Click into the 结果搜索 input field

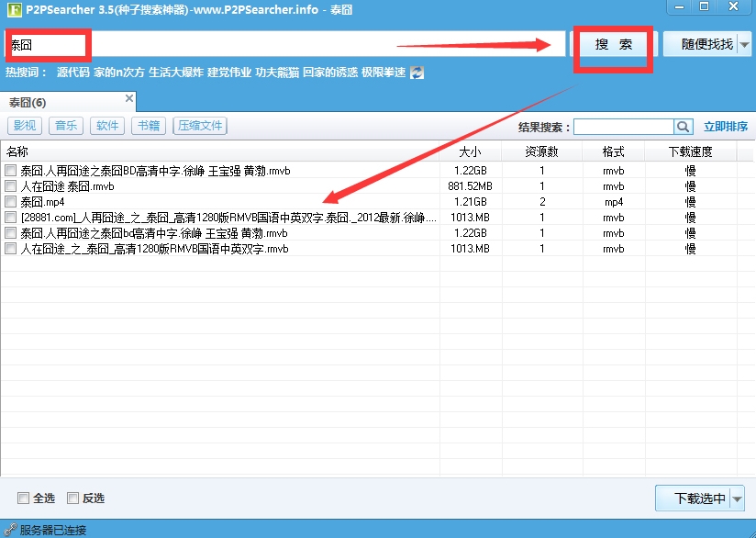624,127
